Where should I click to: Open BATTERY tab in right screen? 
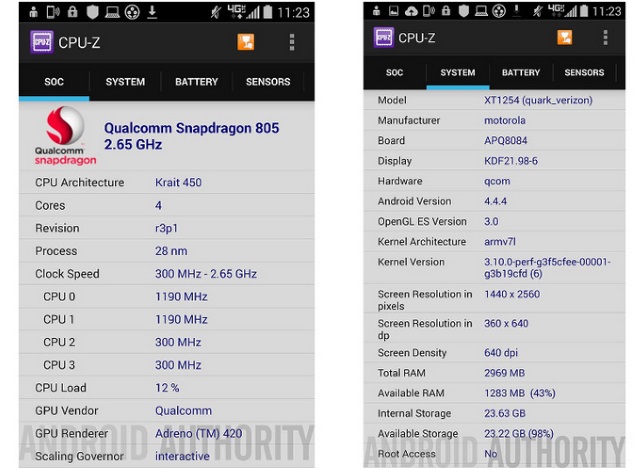click(x=521, y=72)
